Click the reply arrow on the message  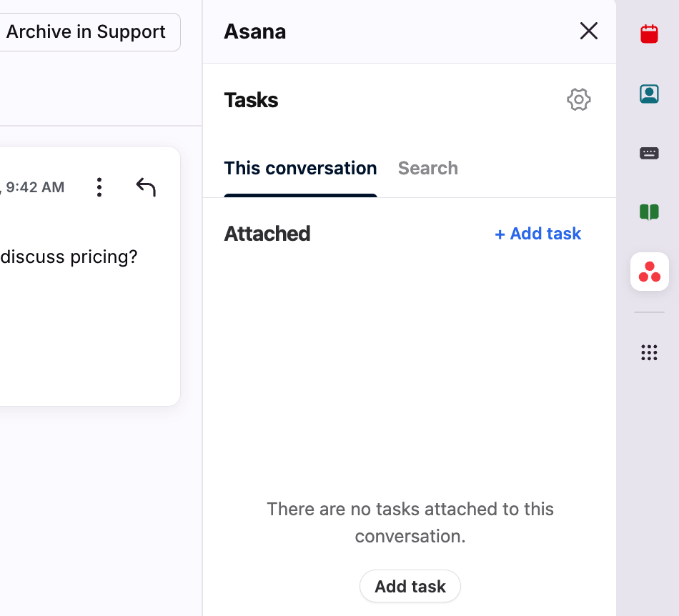pyautogui.click(x=146, y=187)
